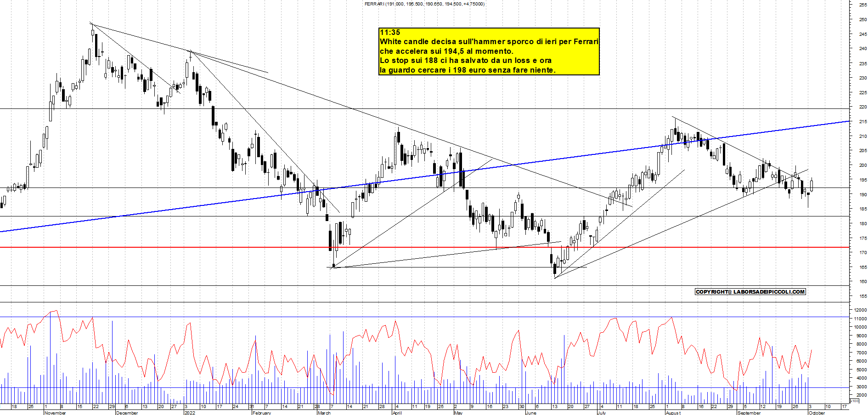Click the August month label on the time axis
The height and width of the screenshot is (415, 868).
673,413
